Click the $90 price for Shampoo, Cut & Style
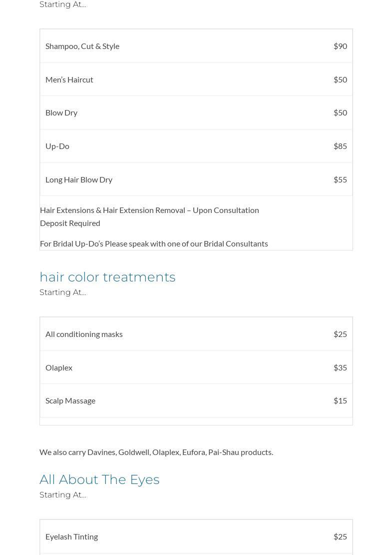 pos(340,46)
